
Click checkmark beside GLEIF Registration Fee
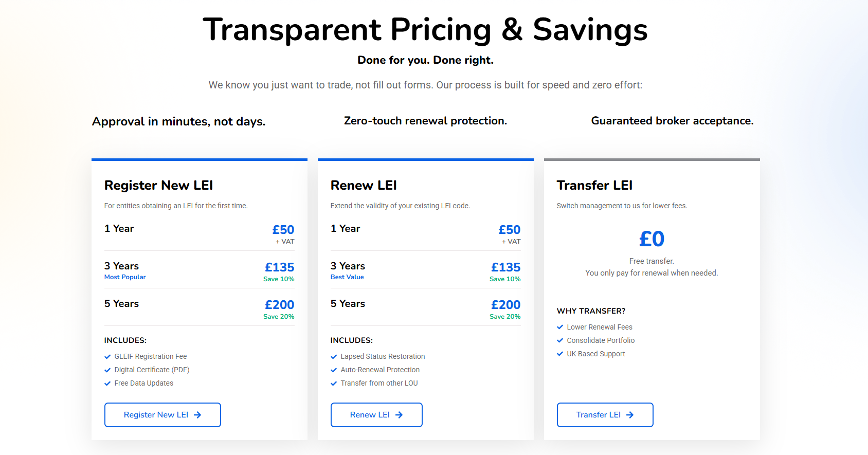pos(107,357)
